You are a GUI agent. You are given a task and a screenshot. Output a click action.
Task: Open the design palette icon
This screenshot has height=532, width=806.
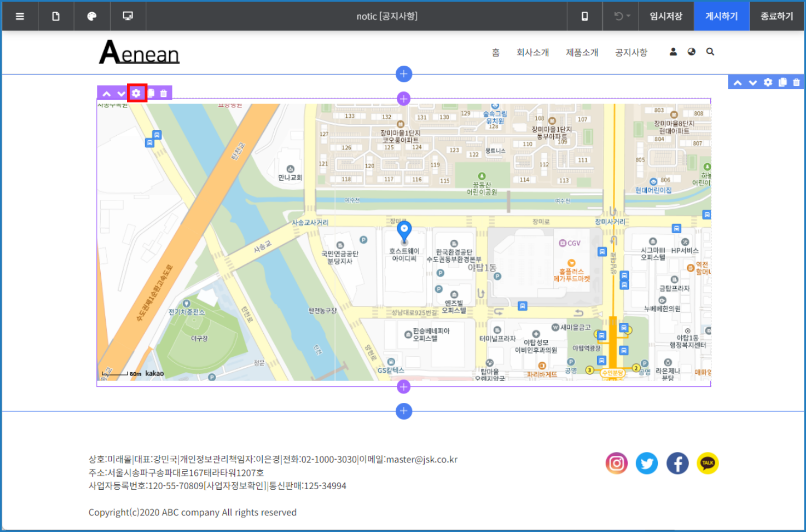[x=92, y=16]
